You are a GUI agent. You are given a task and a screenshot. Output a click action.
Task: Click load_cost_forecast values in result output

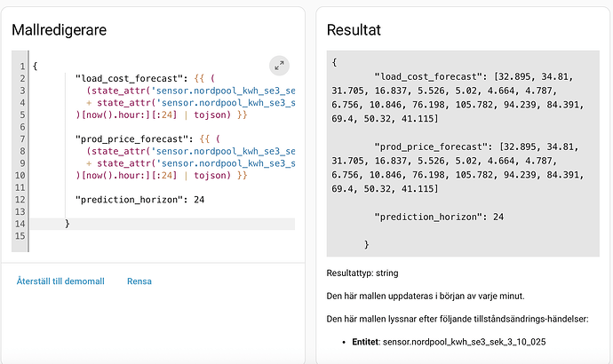(458, 98)
